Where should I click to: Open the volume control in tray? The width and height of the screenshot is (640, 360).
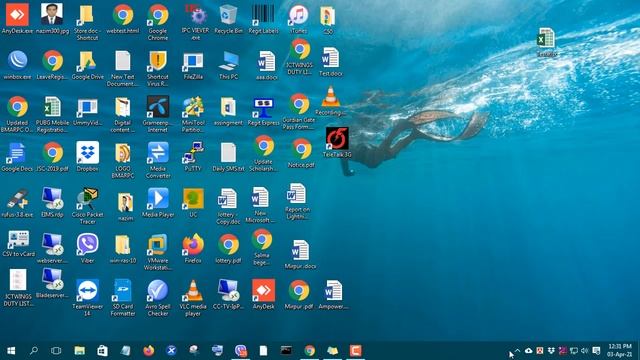pyautogui.click(x=584, y=351)
